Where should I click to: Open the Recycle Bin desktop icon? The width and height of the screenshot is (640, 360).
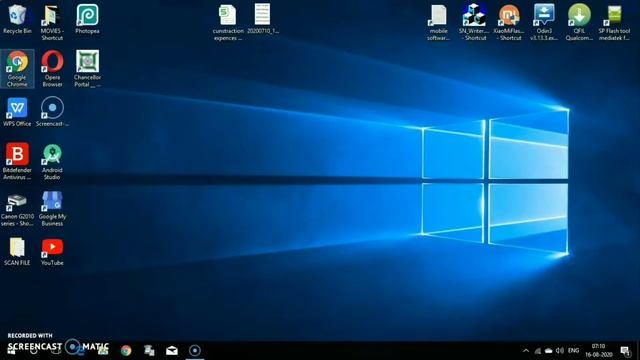pos(17,19)
